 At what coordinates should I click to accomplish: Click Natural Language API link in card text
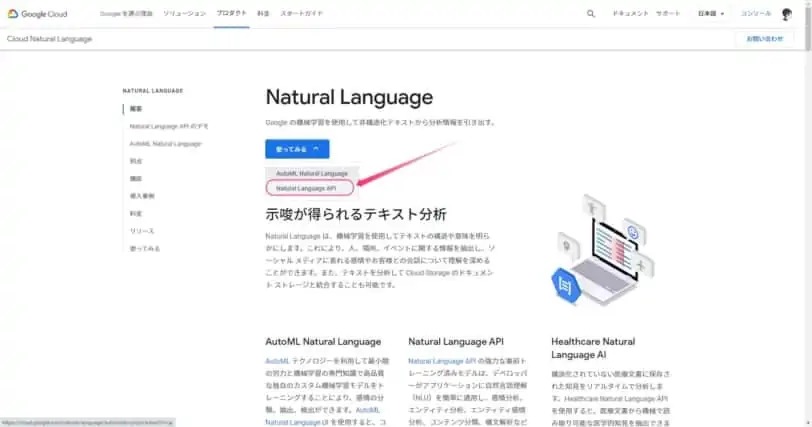(x=442, y=361)
